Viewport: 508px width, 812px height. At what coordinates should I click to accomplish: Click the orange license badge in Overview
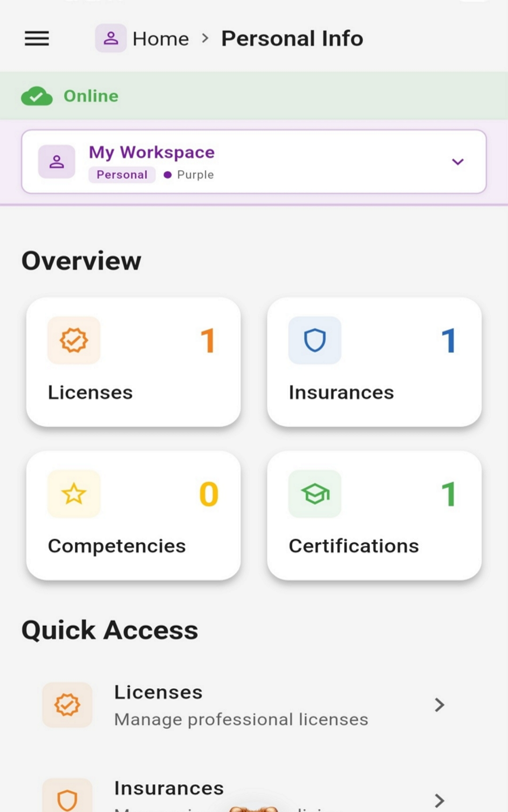pyautogui.click(x=74, y=340)
